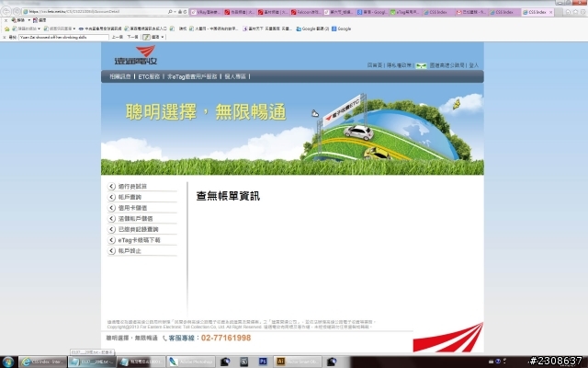Image resolution: width=588 pixels, height=368 pixels.
Task: Open the Adobe Photoshop feather taskbar button
Action: 191,362
